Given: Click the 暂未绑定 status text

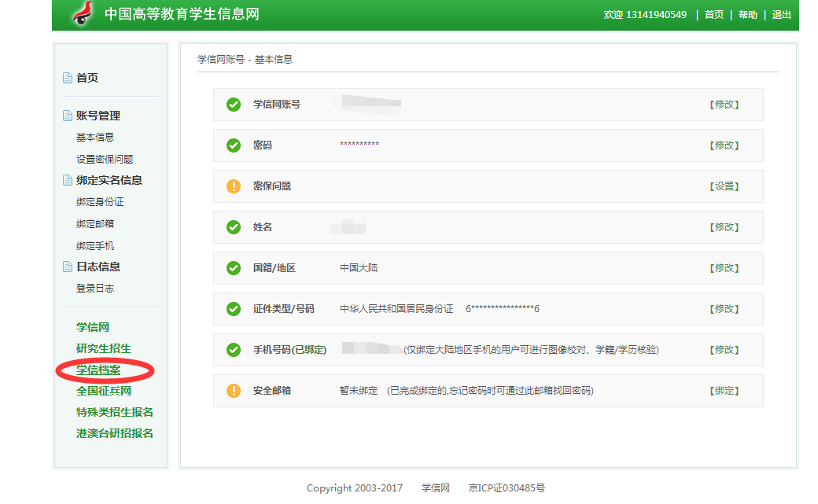Looking at the screenshot, I should 359,390.
